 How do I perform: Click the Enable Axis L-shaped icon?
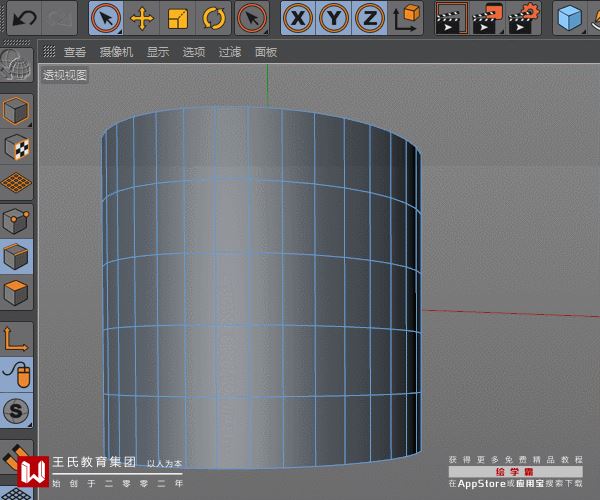point(16,339)
